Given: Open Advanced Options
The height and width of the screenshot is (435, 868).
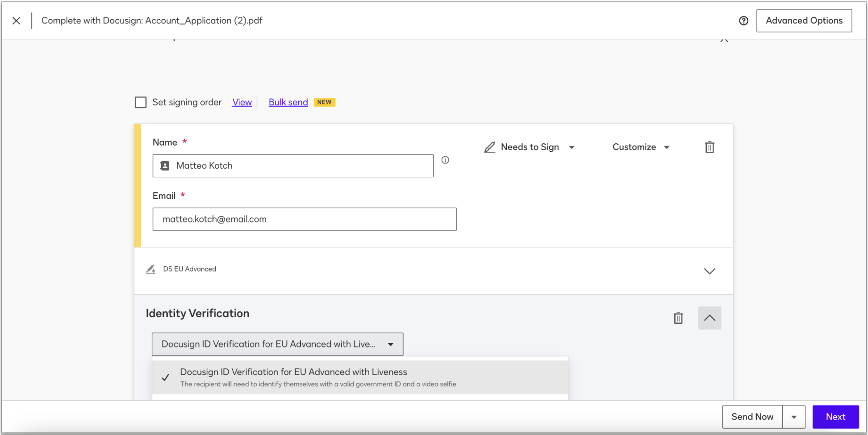Looking at the screenshot, I should pos(804,21).
